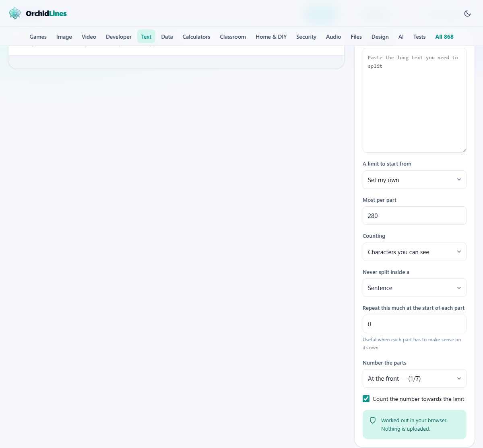Untick Count the number towards the limit
This screenshot has height=448, width=483.
pos(366,399)
